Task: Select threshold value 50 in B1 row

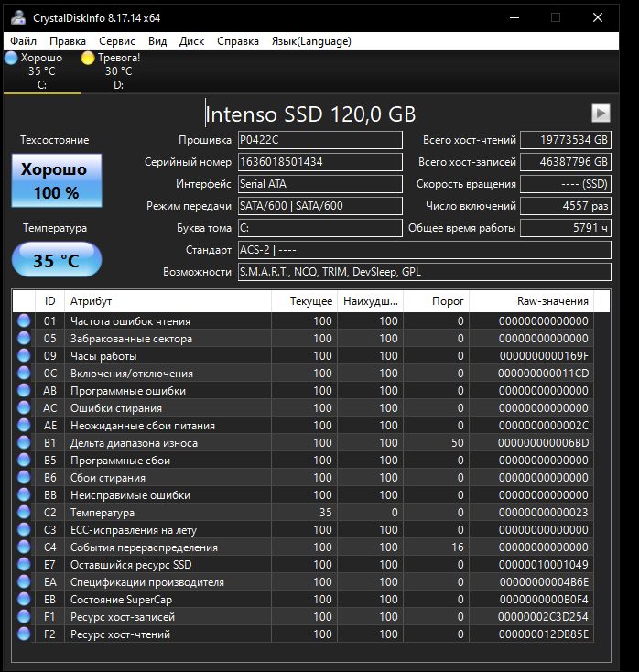Action: coord(458,443)
